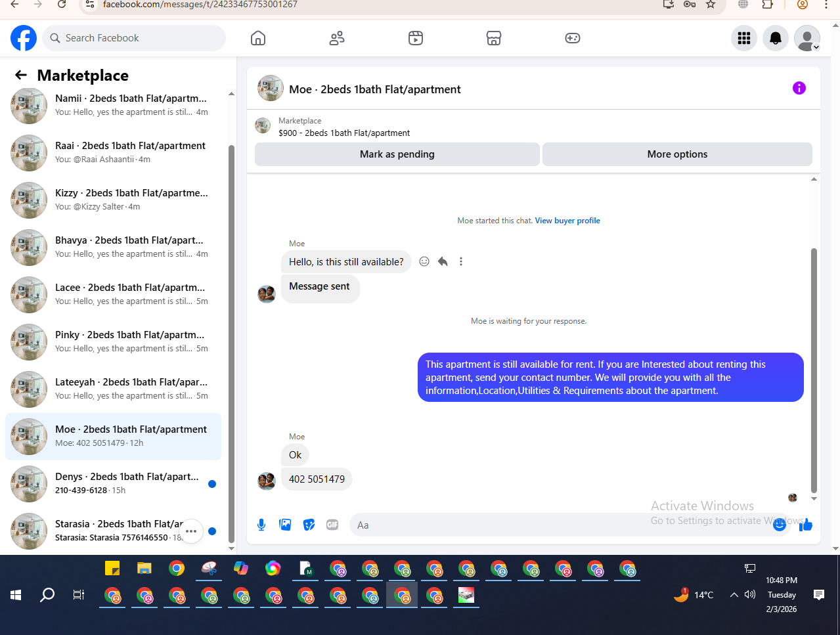Open browser extensions puzzle icon
The width and height of the screenshot is (840, 635).
pyautogui.click(x=767, y=5)
